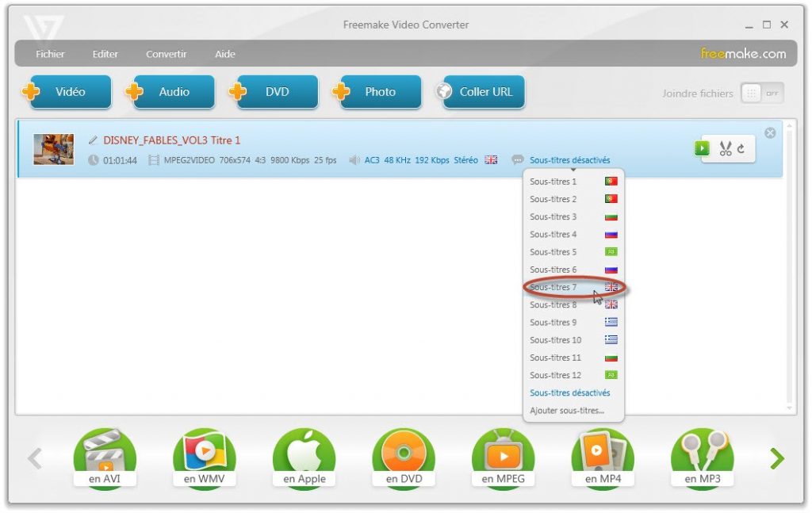
Task: Select Sous-titres 3
Action: point(573,217)
